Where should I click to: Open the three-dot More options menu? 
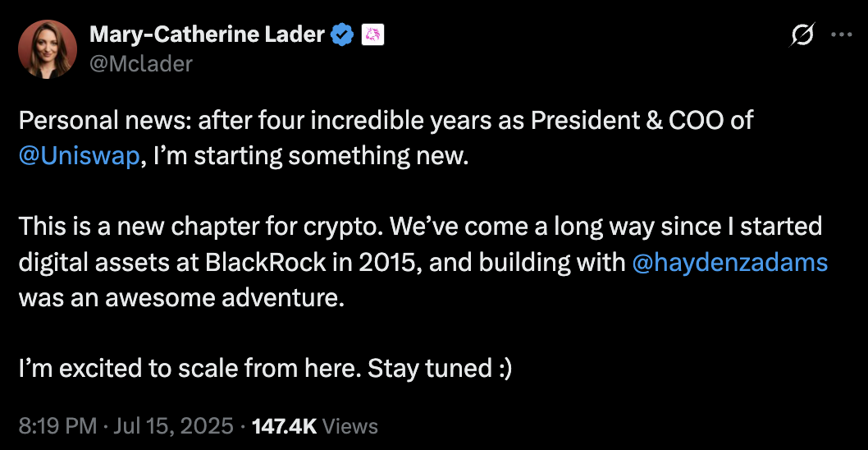click(x=842, y=34)
